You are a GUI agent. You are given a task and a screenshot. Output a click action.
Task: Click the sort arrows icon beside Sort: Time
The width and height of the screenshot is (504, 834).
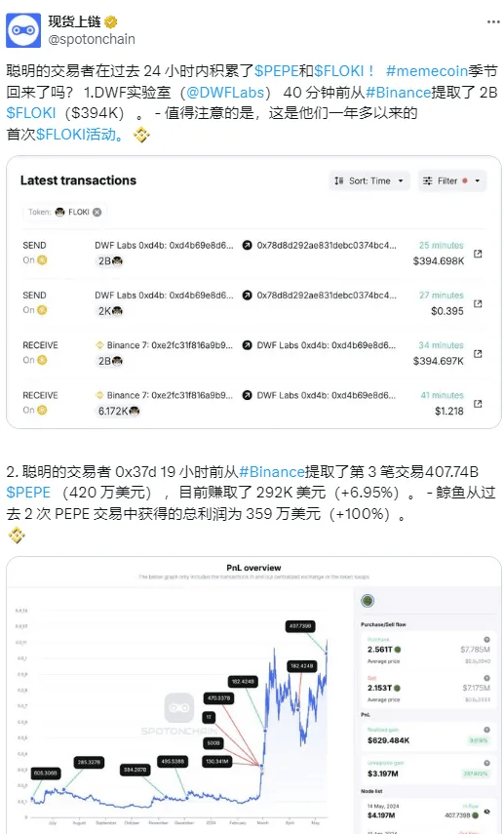tap(338, 180)
